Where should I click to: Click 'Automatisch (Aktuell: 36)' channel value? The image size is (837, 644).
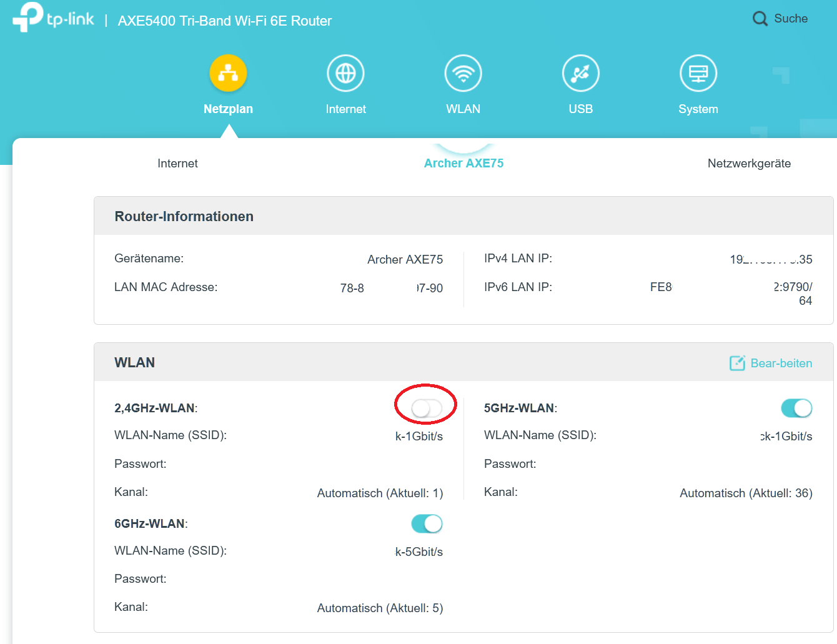746,493
